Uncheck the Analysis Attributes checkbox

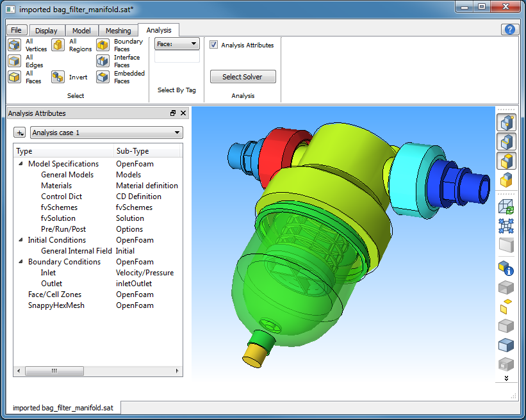214,45
